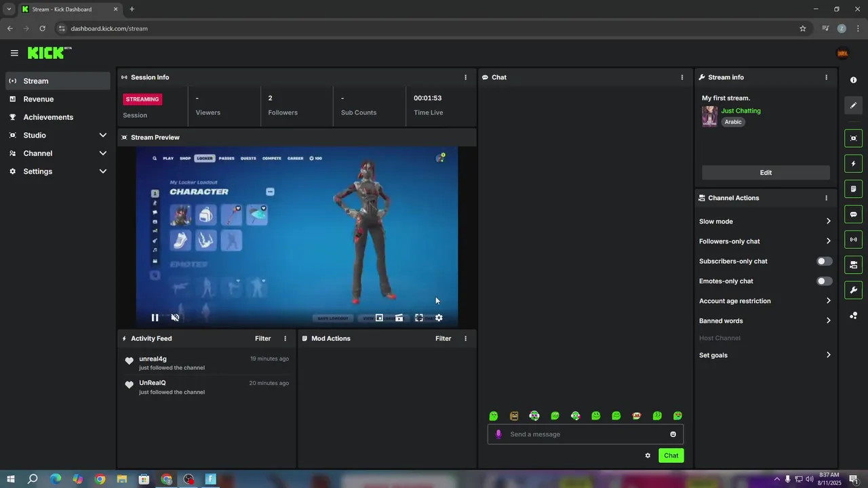The height and width of the screenshot is (488, 868).
Task: Click the Edit stream info button
Action: [766, 173]
